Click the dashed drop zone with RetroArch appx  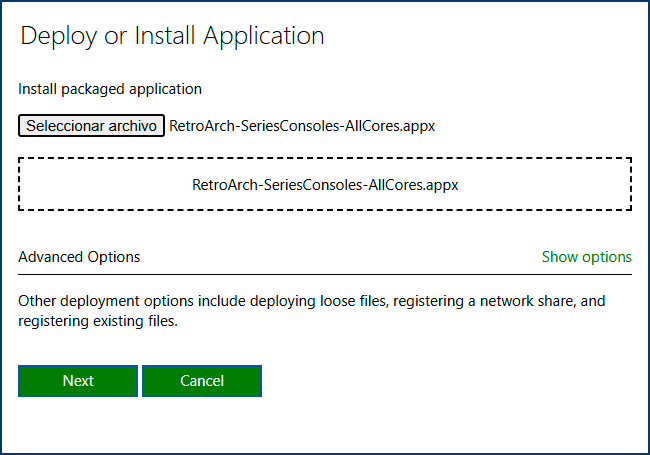click(325, 184)
